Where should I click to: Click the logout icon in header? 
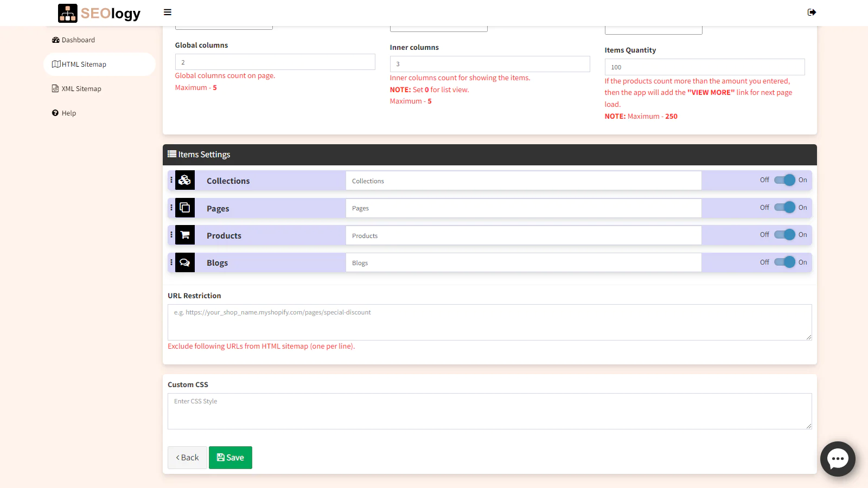click(812, 12)
